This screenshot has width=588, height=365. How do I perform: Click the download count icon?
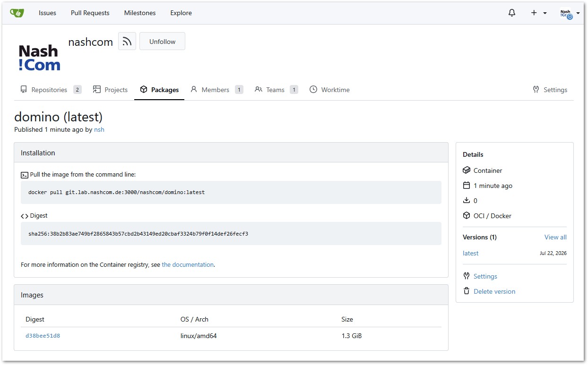point(467,201)
